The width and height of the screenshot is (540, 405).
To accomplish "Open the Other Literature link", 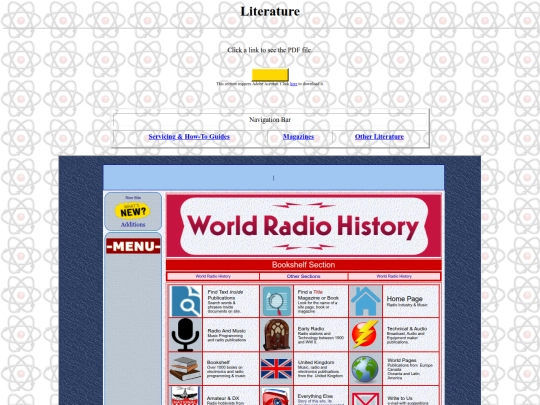I will (x=379, y=137).
